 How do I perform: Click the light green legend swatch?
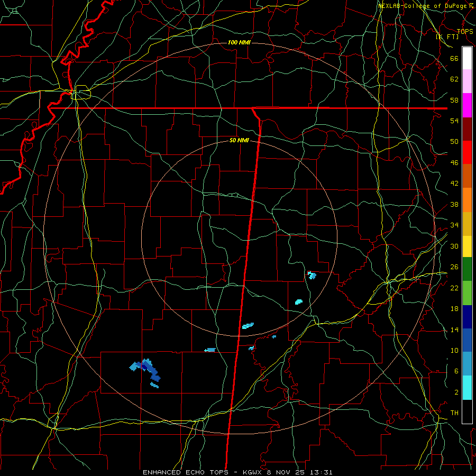coord(467,293)
